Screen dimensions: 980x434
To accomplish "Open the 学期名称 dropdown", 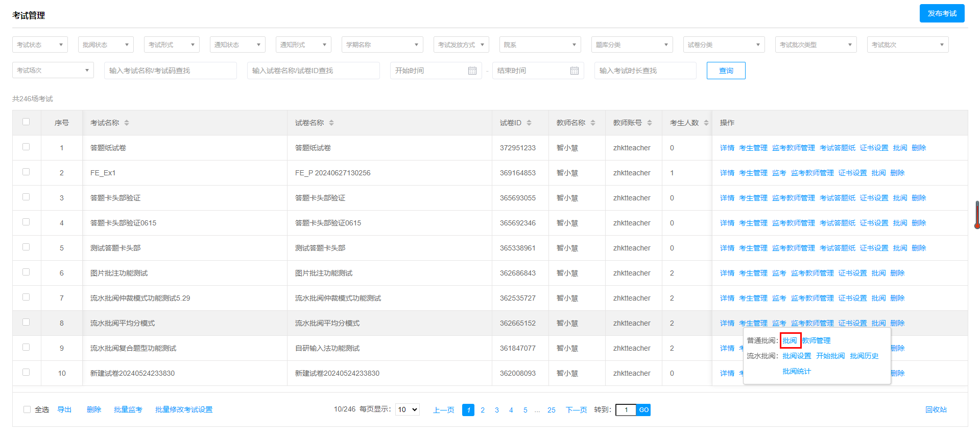I will (x=383, y=44).
